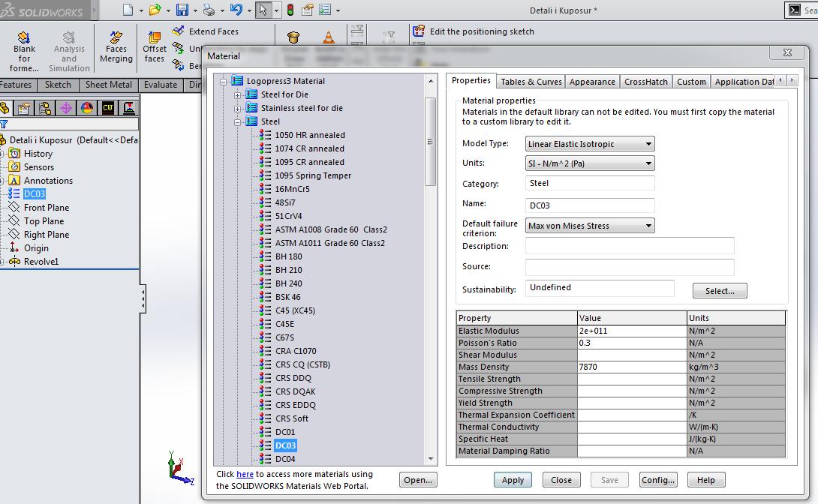Viewport: 818px width, 504px height.
Task: Click the Help button
Action: 706,480
